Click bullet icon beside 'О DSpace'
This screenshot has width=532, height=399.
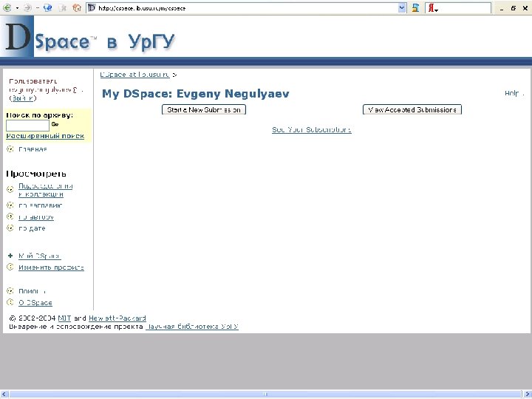pos(10,302)
